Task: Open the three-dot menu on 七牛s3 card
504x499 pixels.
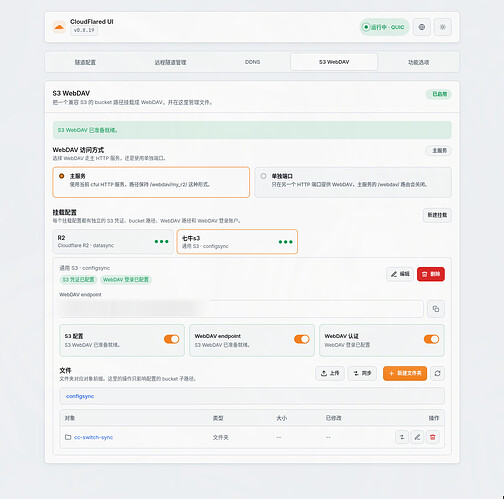Action: pos(285,242)
